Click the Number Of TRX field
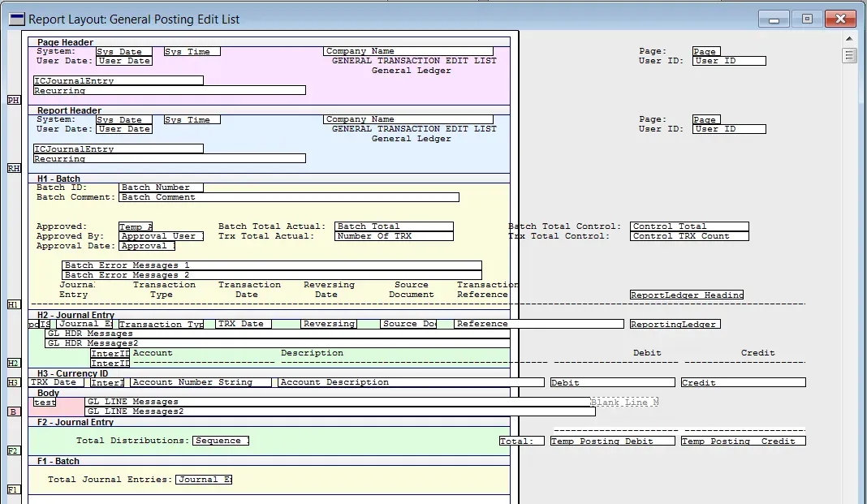This screenshot has width=867, height=504. point(394,236)
